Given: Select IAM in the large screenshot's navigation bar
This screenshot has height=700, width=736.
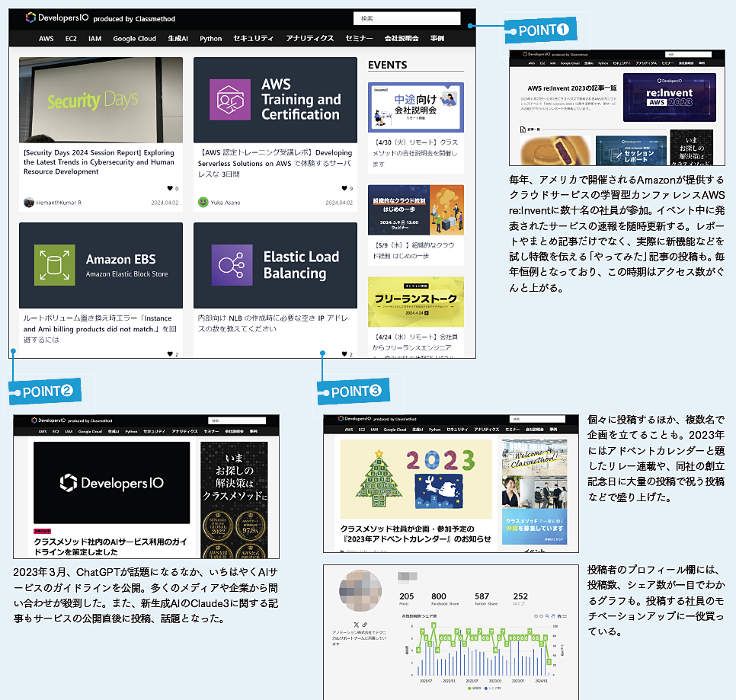Looking at the screenshot, I should [94, 39].
